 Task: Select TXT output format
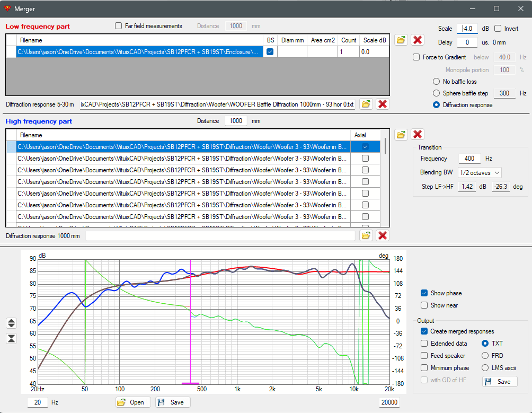(485, 344)
